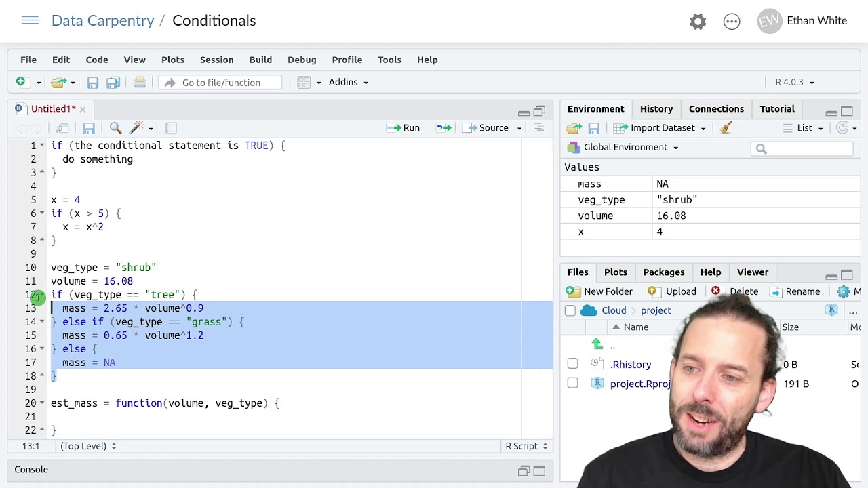868x488 pixels.
Task: Show in new window editor icon
Action: [x=62, y=128]
